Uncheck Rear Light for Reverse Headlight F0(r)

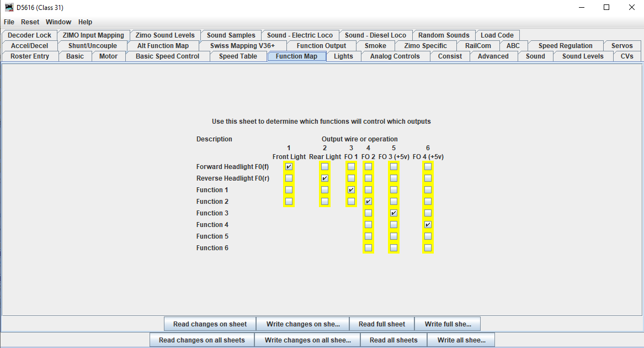pos(324,177)
